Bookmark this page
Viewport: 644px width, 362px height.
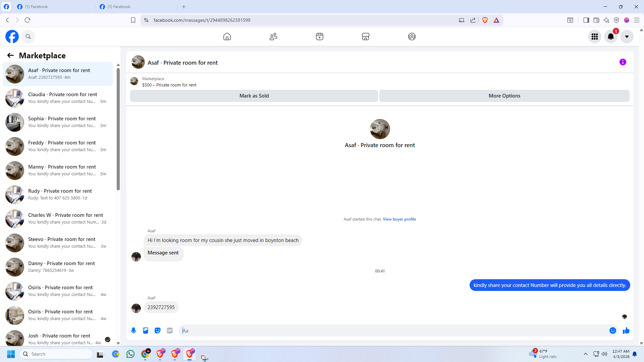pyautogui.click(x=133, y=20)
